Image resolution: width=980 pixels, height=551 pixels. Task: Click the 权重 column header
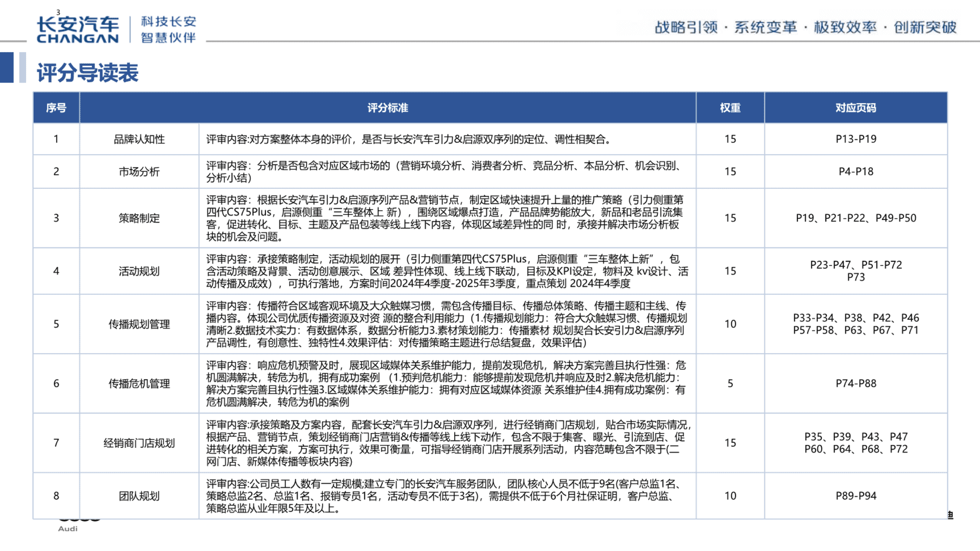[x=730, y=108]
